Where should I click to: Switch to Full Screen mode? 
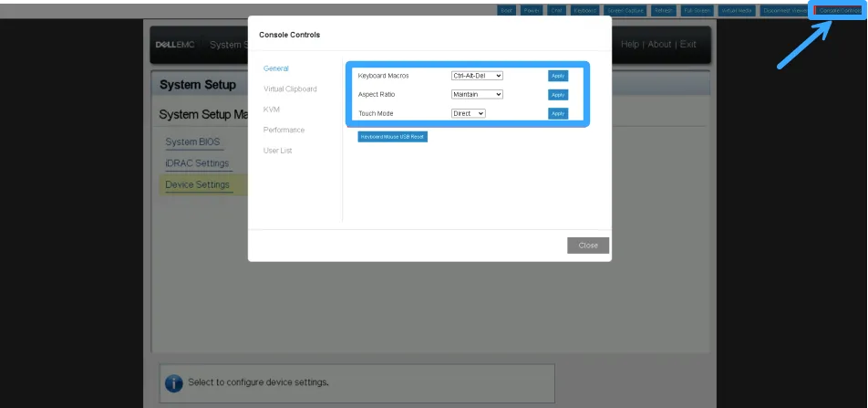697,10
